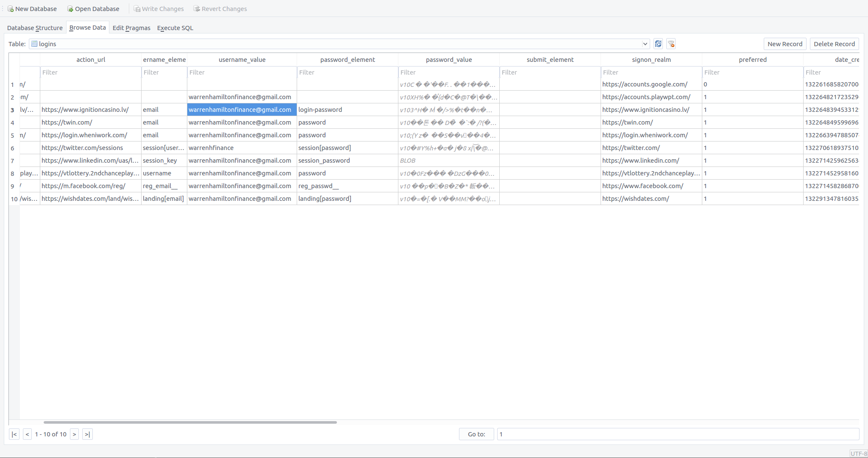Go to first page with |< button

[14, 434]
